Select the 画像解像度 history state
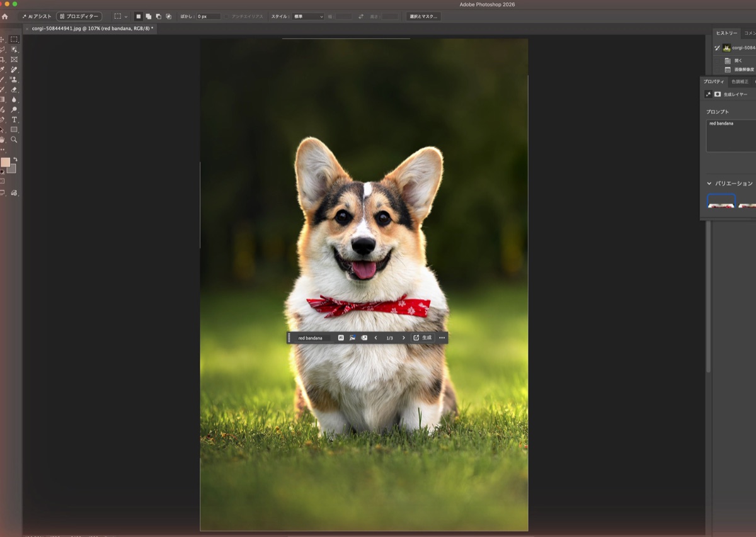 pos(740,70)
